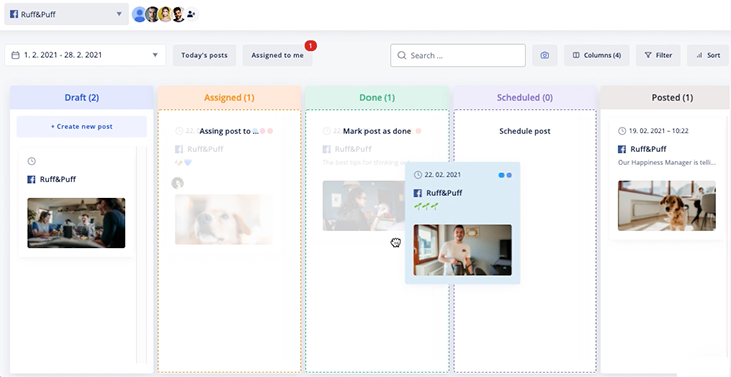This screenshot has width=731, height=377.
Task: Select the Posted (1) column header
Action: tap(666, 97)
